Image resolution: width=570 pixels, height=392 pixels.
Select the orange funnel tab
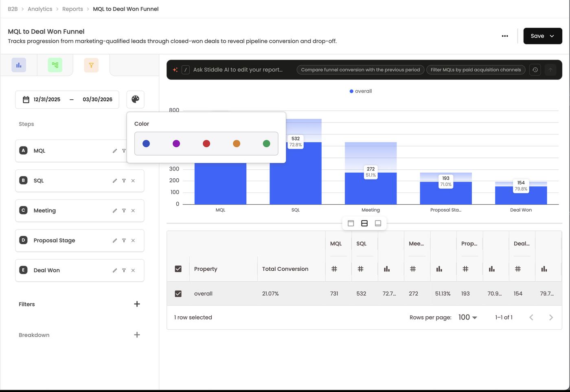tap(91, 65)
